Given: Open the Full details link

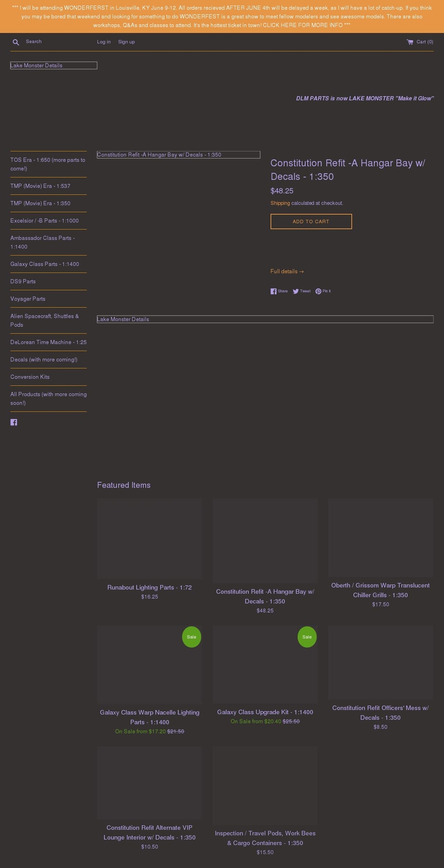Looking at the screenshot, I should [287, 271].
